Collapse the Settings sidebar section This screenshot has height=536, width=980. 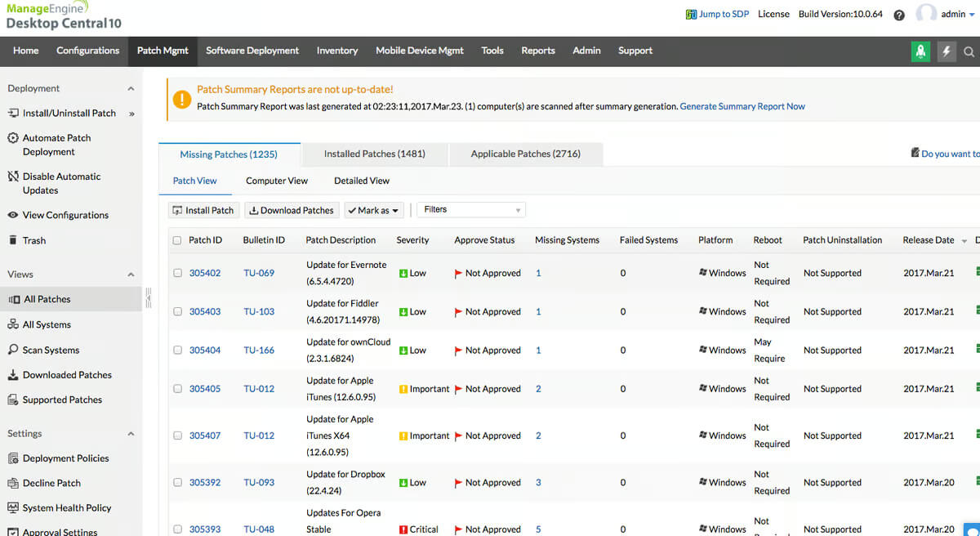(131, 434)
